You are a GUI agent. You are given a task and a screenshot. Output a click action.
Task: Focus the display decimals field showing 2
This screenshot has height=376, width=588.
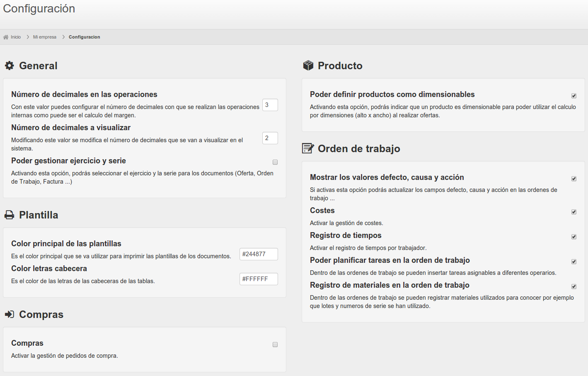click(270, 138)
